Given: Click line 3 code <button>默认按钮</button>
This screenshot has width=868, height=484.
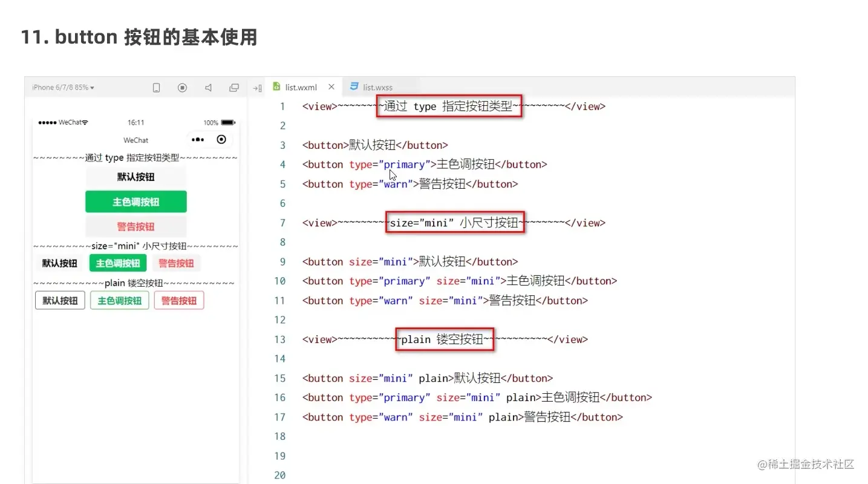Looking at the screenshot, I should 375,145.
